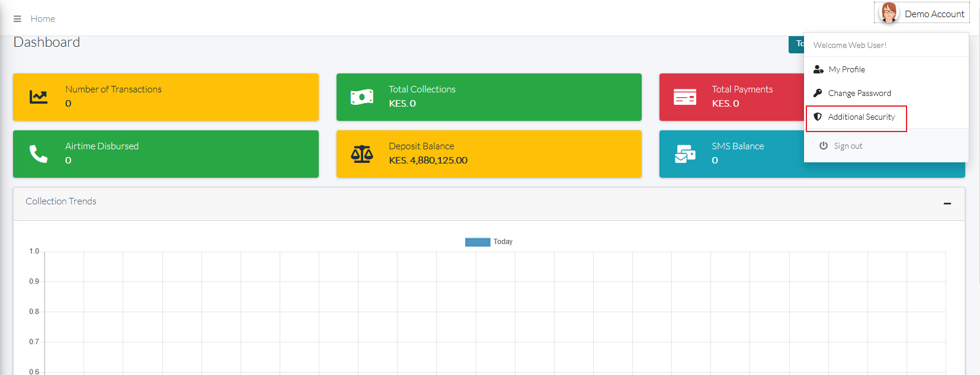Sign out of the account
This screenshot has height=375, width=980.
point(847,146)
